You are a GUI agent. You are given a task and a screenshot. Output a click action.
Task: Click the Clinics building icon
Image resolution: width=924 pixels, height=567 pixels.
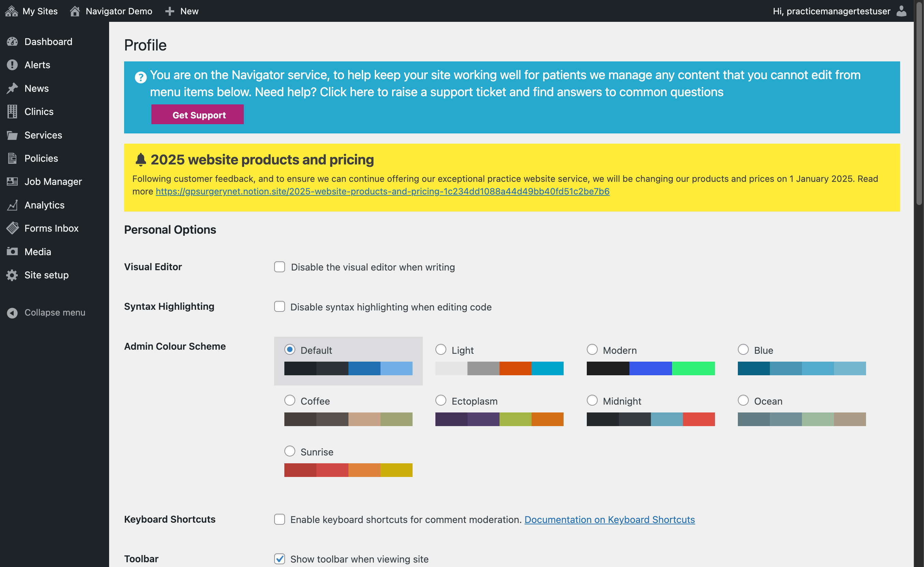[x=12, y=112]
